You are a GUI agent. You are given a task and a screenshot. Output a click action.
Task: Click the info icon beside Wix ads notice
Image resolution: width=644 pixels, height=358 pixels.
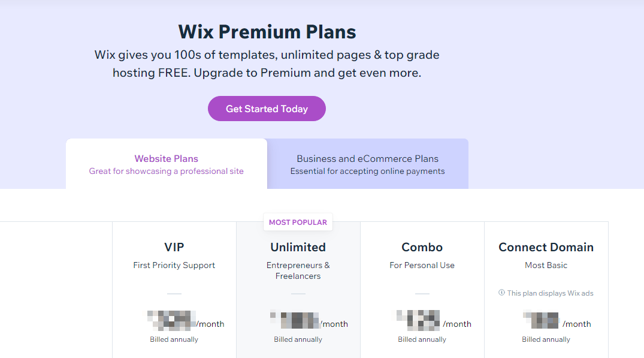pos(501,293)
